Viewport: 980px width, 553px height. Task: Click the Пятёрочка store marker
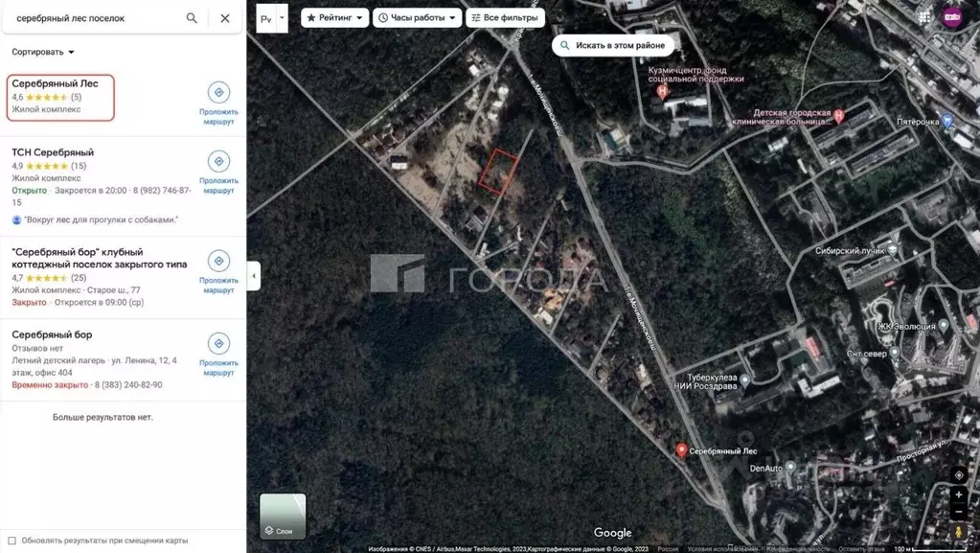(x=946, y=120)
